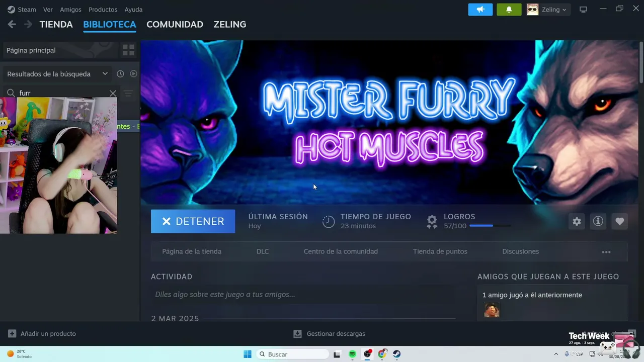
Task: Sort library by recent activity clock icon
Action: click(120, 74)
